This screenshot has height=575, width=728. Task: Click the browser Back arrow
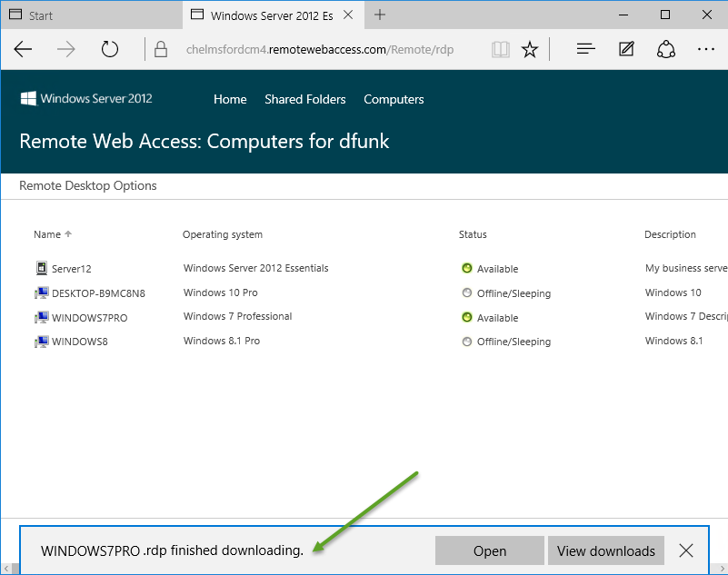(x=24, y=49)
